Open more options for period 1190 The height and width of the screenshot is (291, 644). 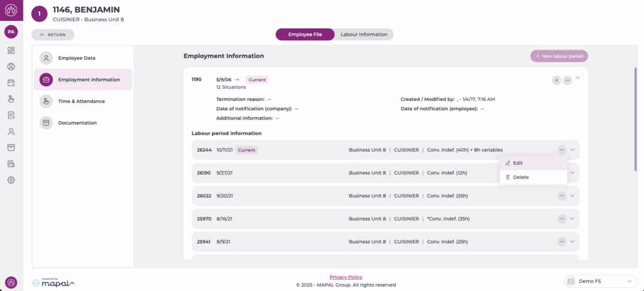click(567, 80)
